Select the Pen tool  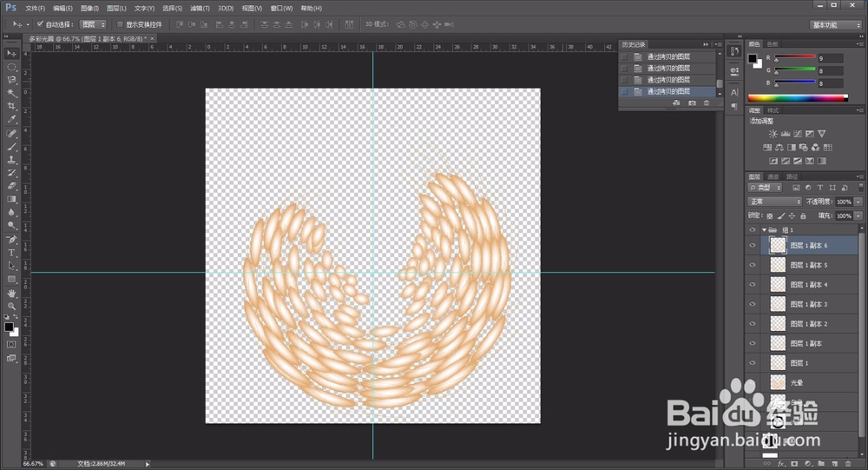[11, 240]
